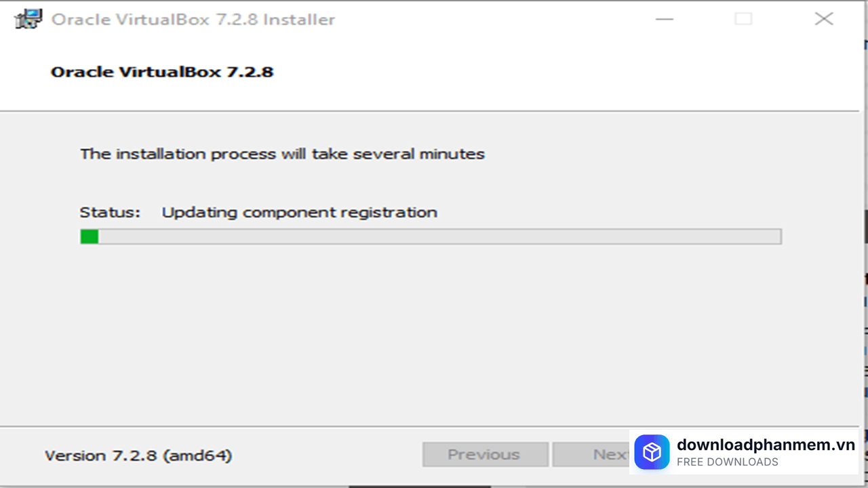Click the "Status:" label
This screenshot has width=868, height=488.
coord(110,212)
